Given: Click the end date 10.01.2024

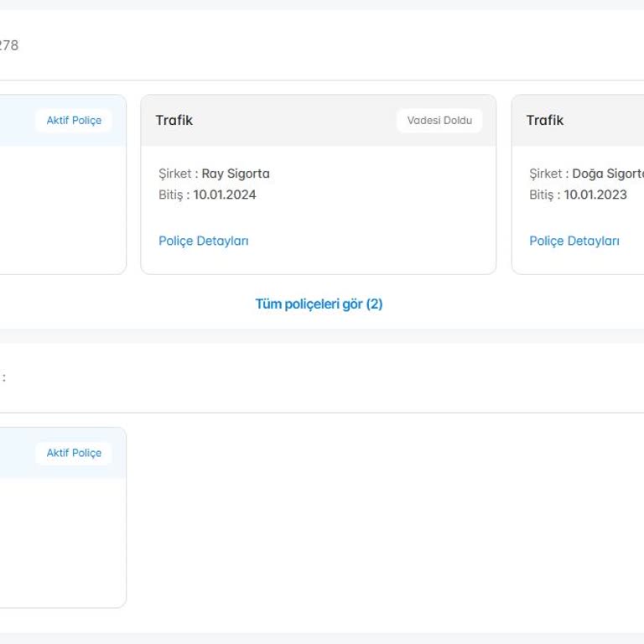Looking at the screenshot, I should pyautogui.click(x=225, y=195).
